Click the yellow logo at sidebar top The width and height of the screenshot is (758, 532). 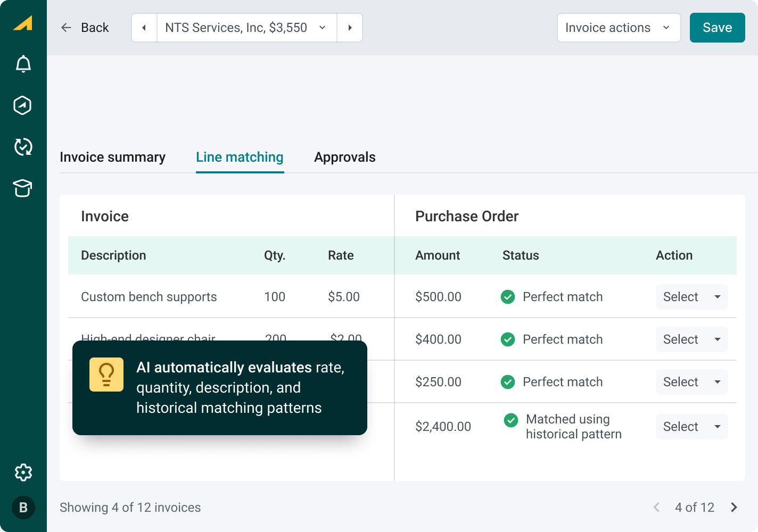tap(23, 23)
